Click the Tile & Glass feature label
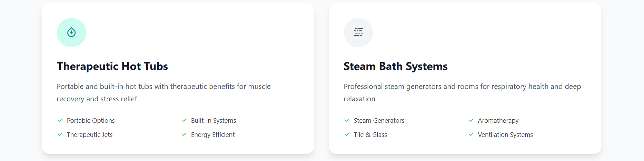644x161 pixels. [x=370, y=135]
